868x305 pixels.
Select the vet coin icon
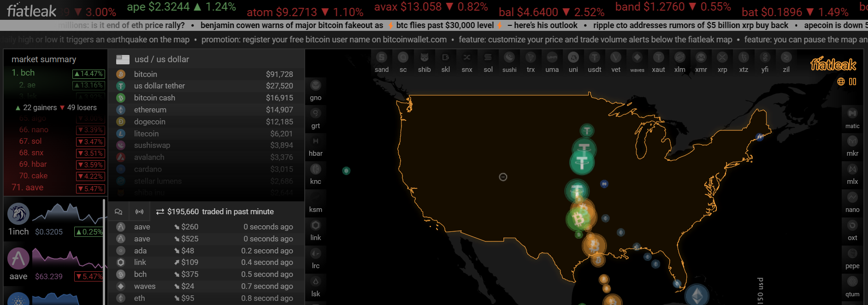coord(616,58)
